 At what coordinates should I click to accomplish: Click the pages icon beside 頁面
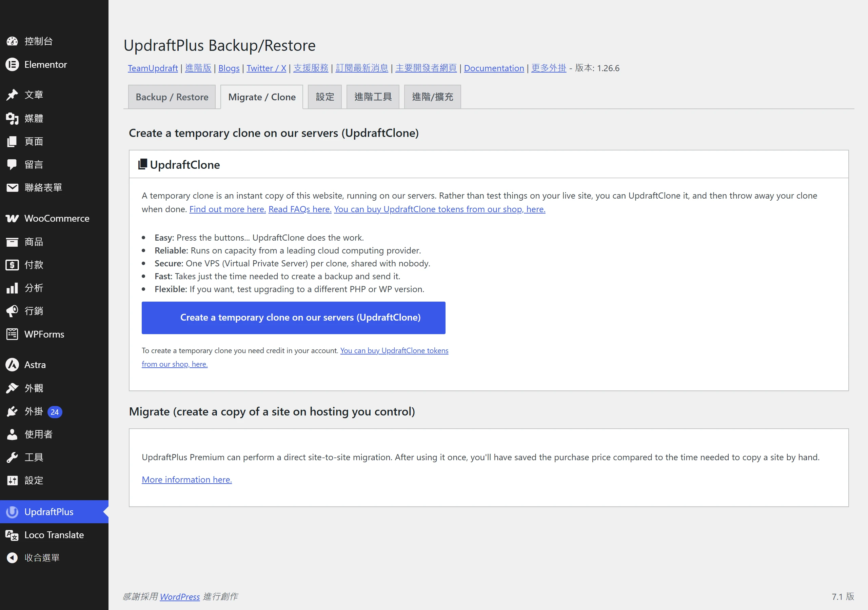tap(12, 141)
